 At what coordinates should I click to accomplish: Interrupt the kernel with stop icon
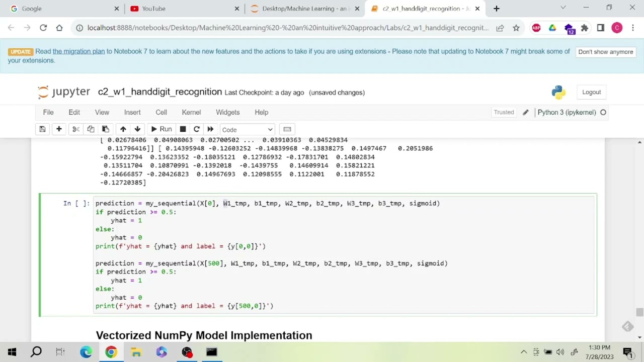tap(183, 129)
